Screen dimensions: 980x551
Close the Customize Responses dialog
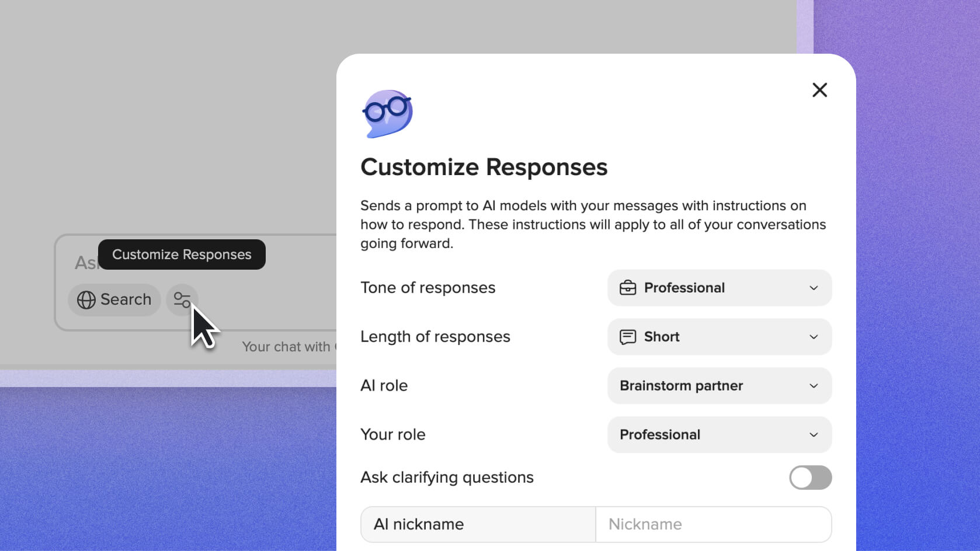pos(819,90)
